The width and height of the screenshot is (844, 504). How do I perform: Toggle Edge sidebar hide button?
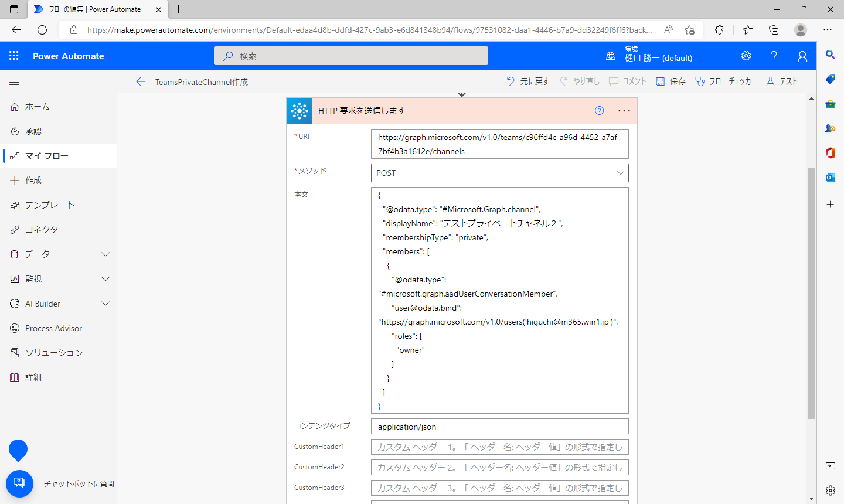[830, 466]
